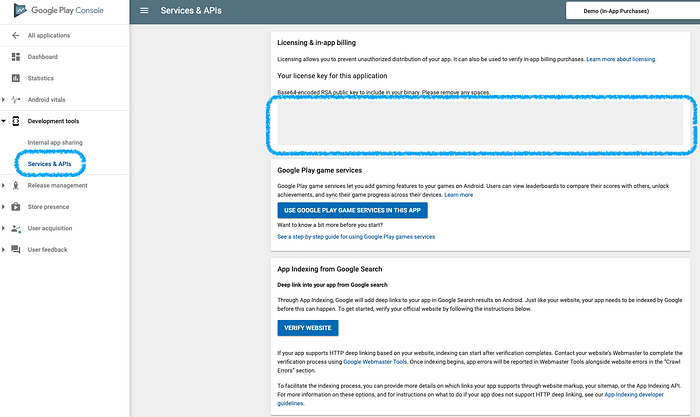The width and height of the screenshot is (700, 417).
Task: Expand the User feedback arrow
Action: (4, 250)
